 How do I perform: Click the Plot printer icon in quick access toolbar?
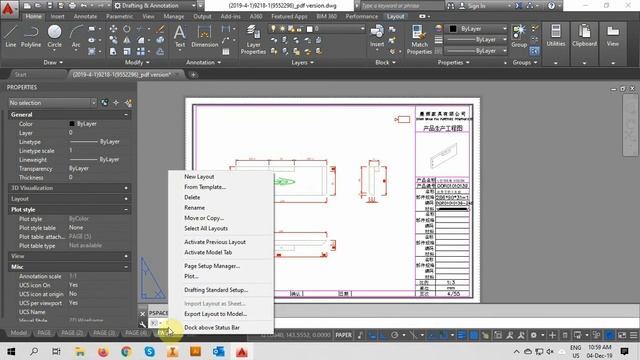point(72,6)
